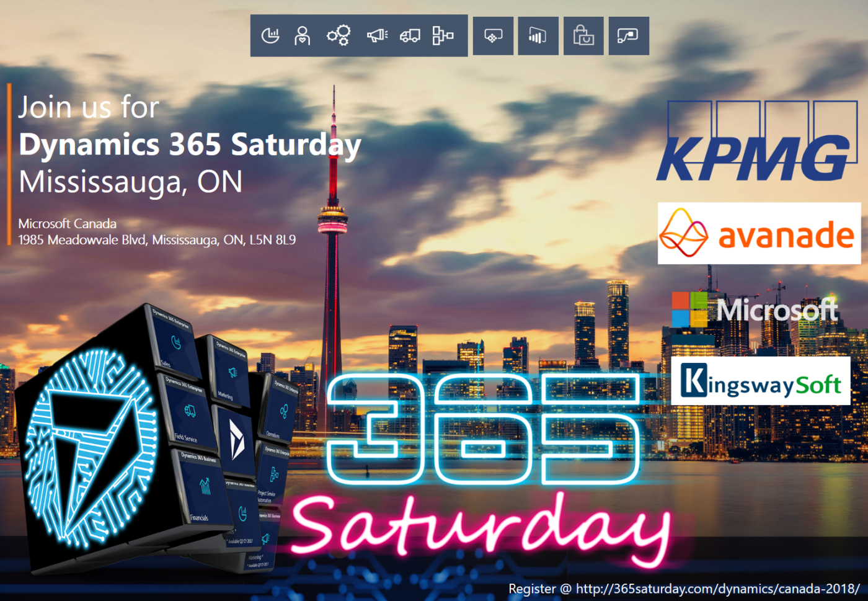Select the Field Service truck icon in top bar
868x601 pixels.
(410, 36)
